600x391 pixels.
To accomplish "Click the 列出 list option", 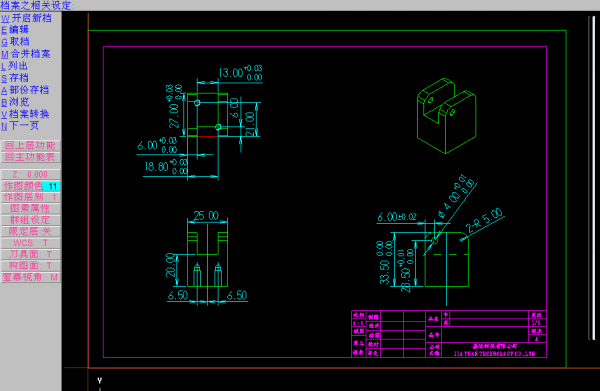I will click(14, 66).
